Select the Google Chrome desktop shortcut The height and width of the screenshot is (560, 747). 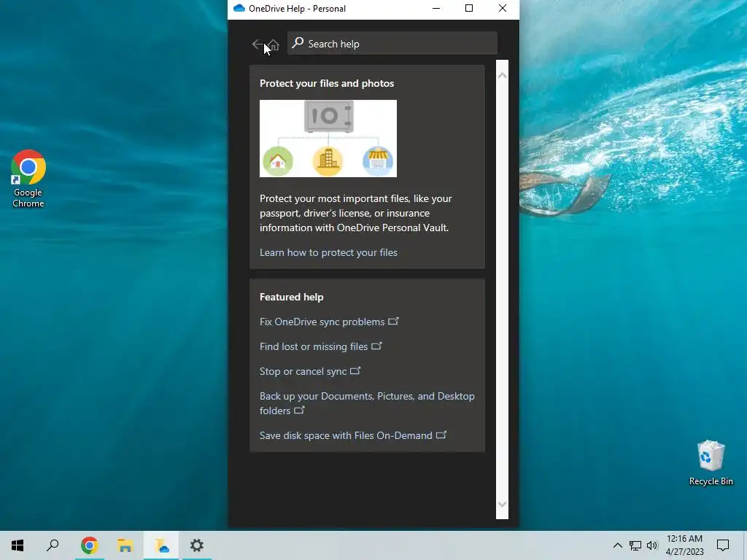[28, 179]
